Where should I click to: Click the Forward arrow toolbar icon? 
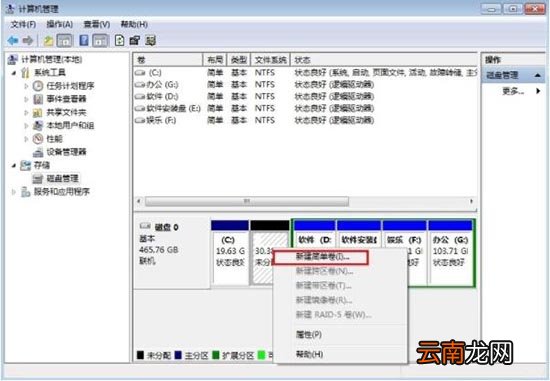[x=28, y=41]
